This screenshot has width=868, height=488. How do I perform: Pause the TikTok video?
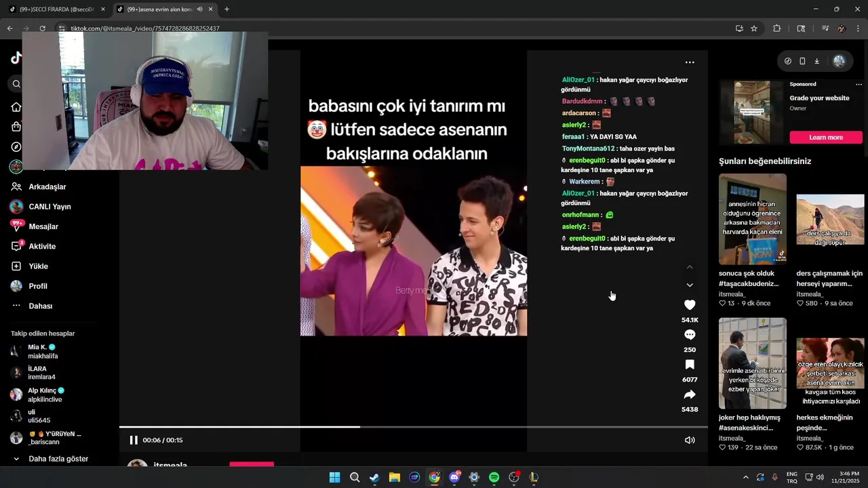(x=134, y=440)
